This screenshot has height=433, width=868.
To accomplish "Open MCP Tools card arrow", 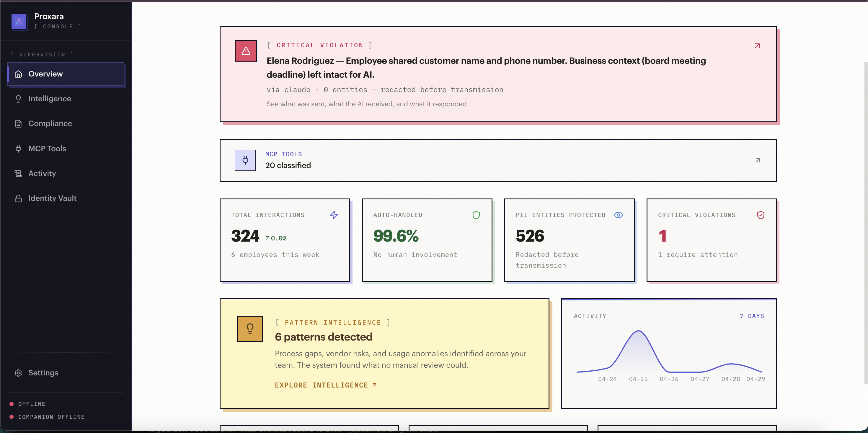I will 758,160.
